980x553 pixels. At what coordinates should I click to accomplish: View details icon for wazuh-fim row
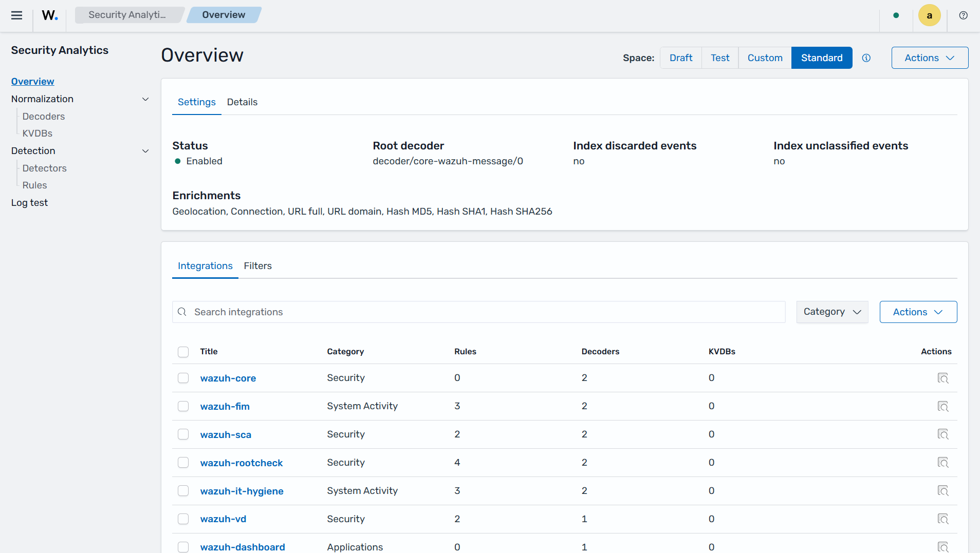(943, 407)
